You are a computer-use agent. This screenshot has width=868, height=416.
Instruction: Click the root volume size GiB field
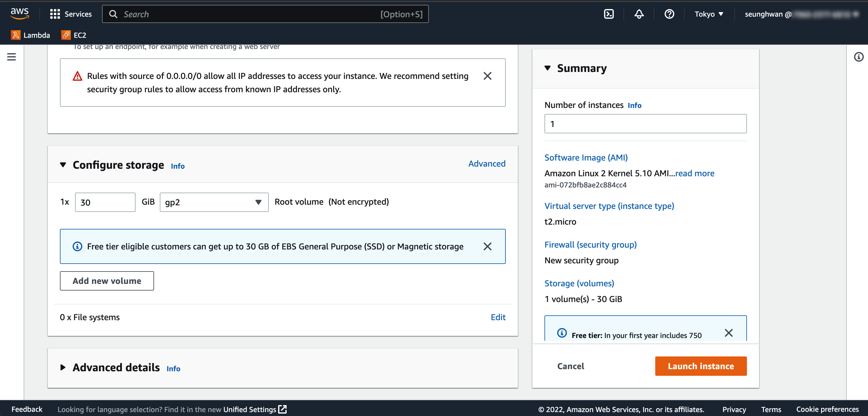pyautogui.click(x=105, y=202)
